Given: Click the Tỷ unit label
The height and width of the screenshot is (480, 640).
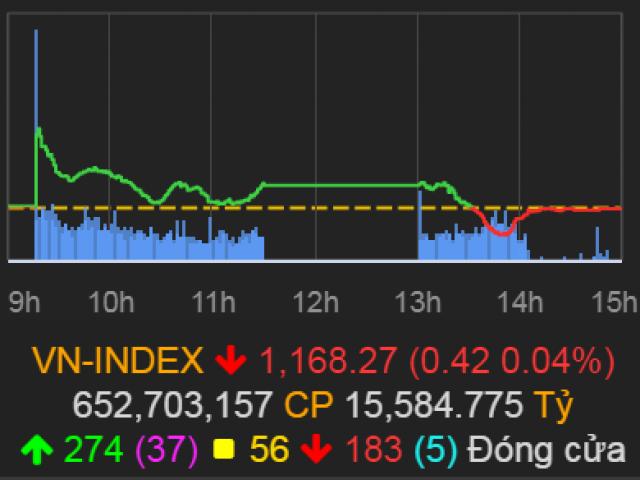Looking at the screenshot, I should 554,406.
